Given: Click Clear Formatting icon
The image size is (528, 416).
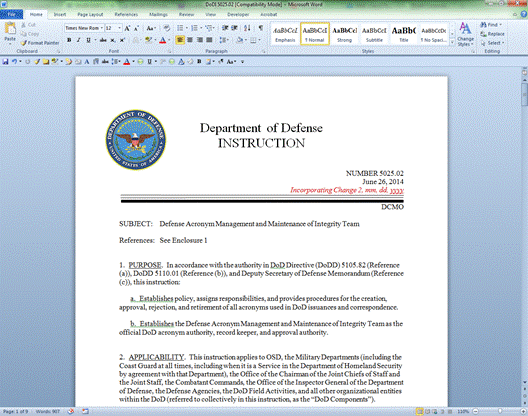Looking at the screenshot, I should (166, 28).
